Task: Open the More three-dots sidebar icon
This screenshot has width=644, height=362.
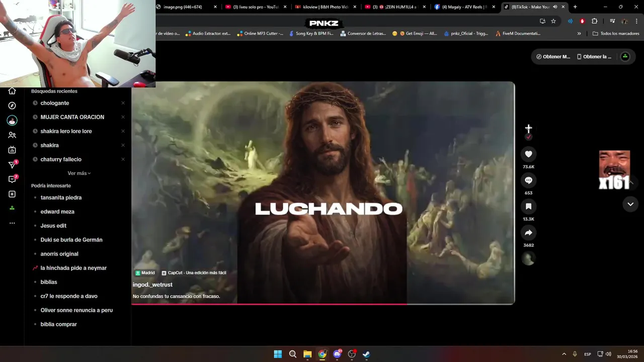Action: tap(12, 223)
